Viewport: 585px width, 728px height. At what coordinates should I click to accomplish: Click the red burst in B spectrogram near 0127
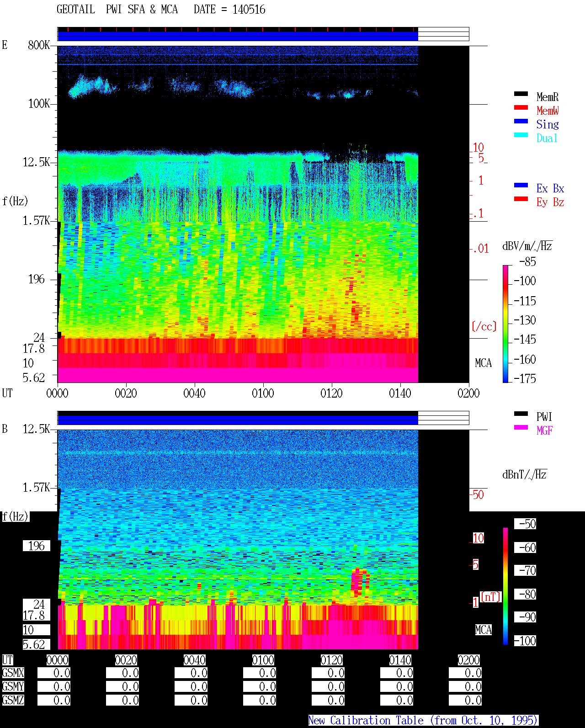(x=360, y=581)
